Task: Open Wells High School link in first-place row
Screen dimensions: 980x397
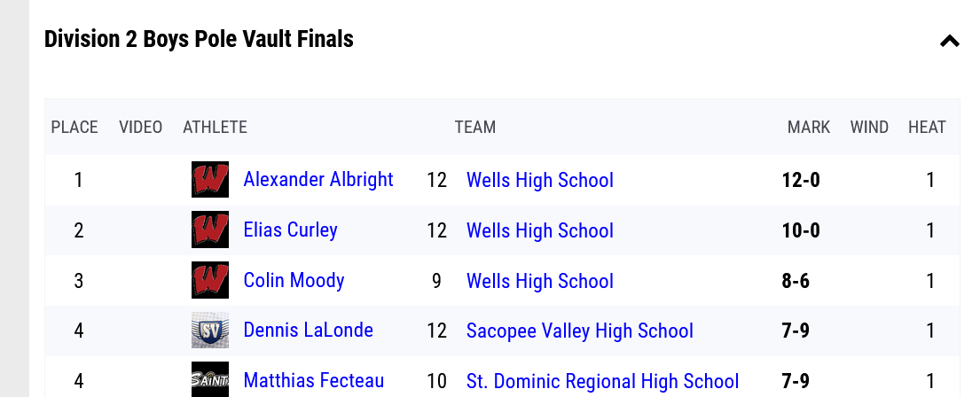Action: (x=539, y=181)
